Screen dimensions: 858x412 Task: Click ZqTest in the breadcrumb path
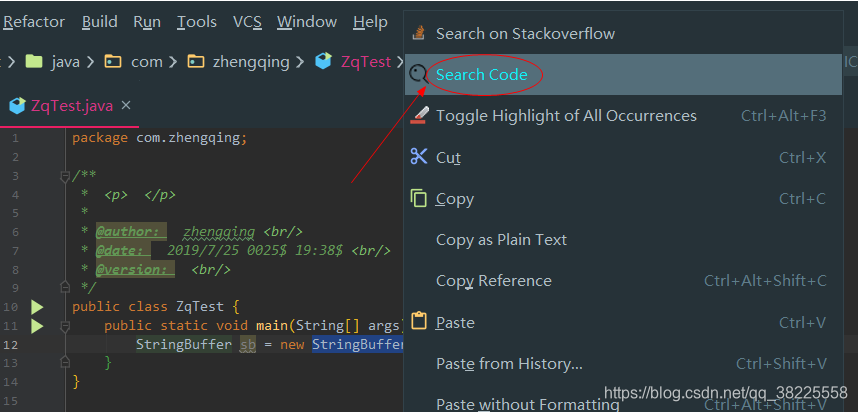[x=366, y=62]
